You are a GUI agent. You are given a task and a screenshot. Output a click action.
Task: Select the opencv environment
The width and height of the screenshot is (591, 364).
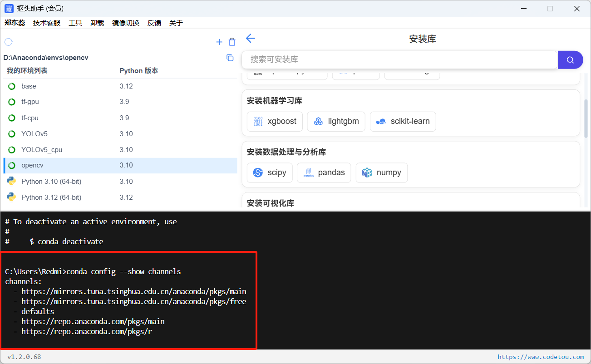click(120, 166)
